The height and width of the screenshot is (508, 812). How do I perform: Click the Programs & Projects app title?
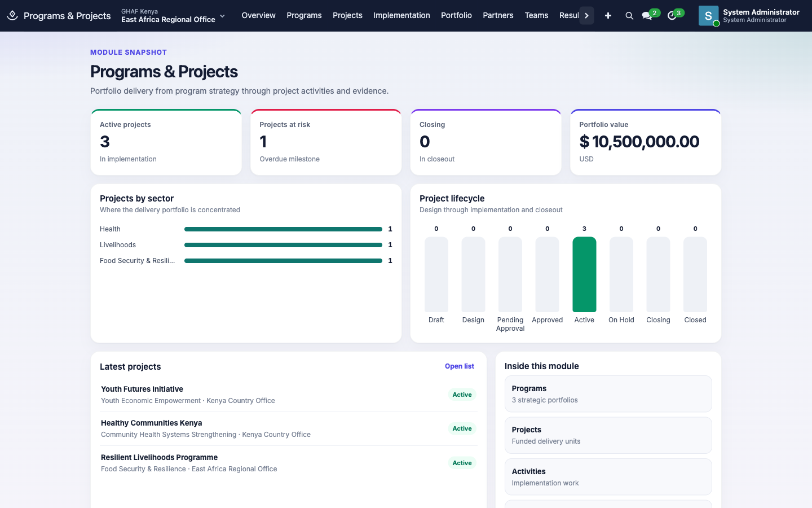(67, 16)
